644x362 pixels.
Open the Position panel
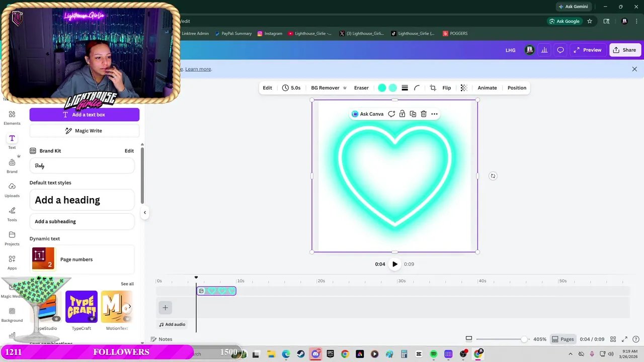pos(517,88)
